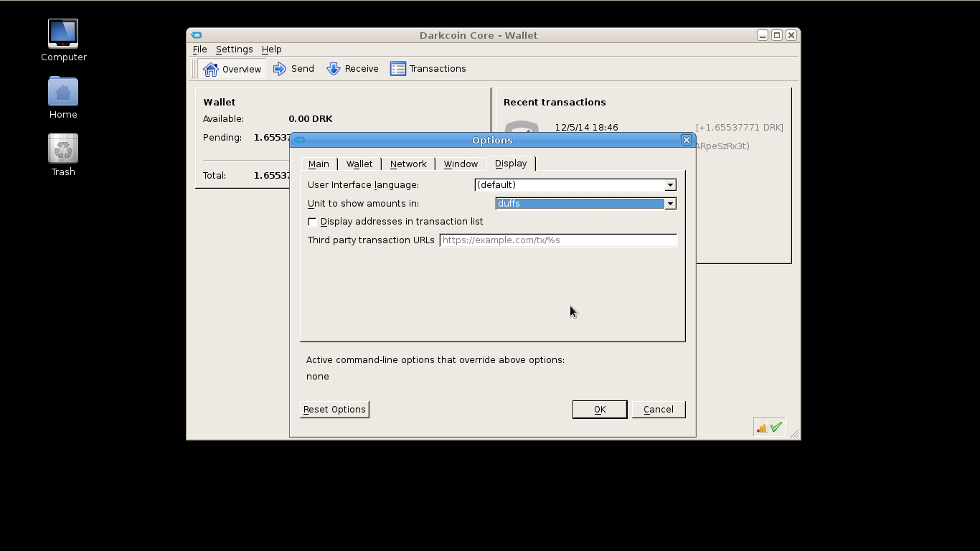Image resolution: width=980 pixels, height=551 pixels.
Task: Switch to the Wallet tab in Options
Action: tap(359, 164)
